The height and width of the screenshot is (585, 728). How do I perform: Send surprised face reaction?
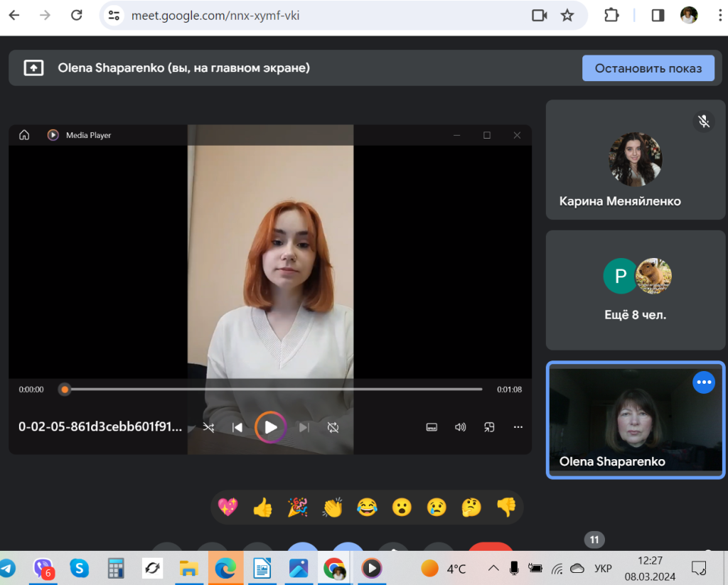pyautogui.click(x=402, y=507)
